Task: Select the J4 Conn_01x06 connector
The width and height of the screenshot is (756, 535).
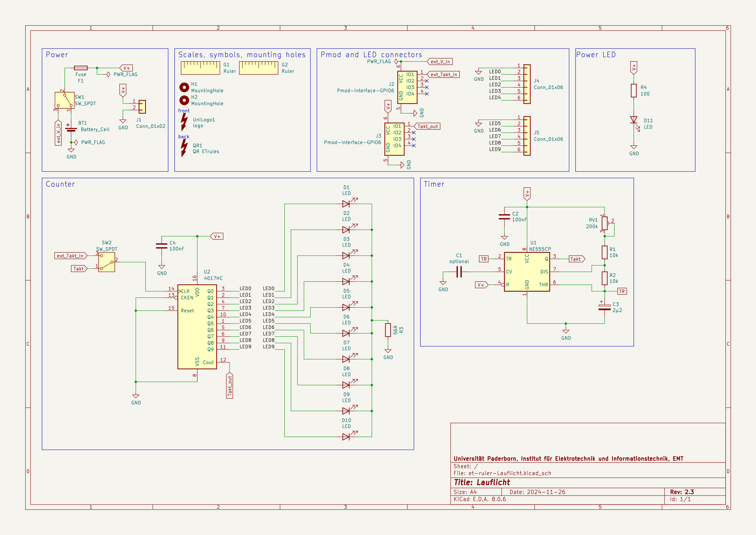Action: pos(527,84)
